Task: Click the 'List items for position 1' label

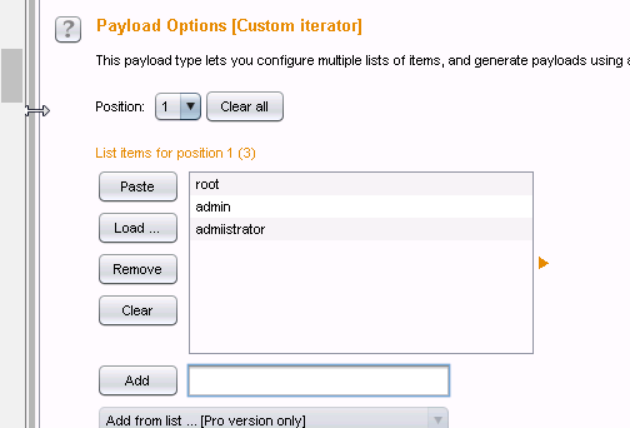Action: tap(176, 153)
